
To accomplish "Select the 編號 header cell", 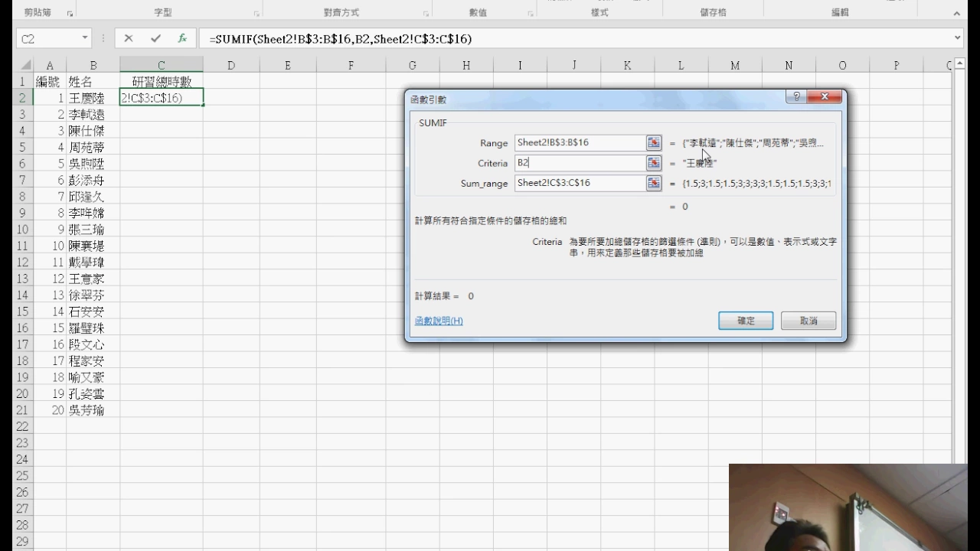I will click(50, 81).
